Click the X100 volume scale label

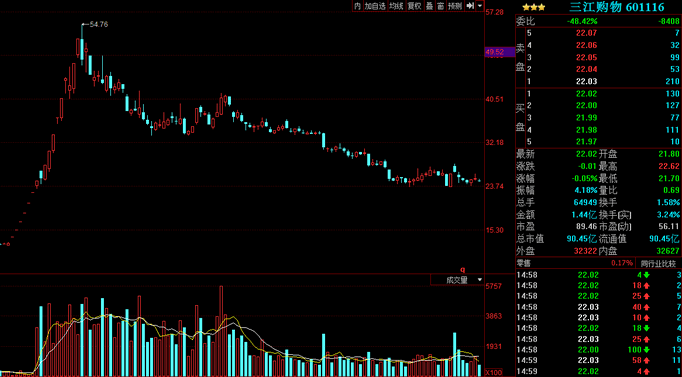(x=494, y=373)
